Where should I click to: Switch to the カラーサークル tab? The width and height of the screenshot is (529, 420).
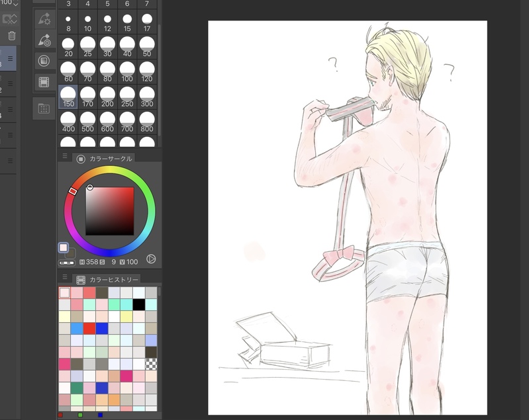(x=104, y=159)
